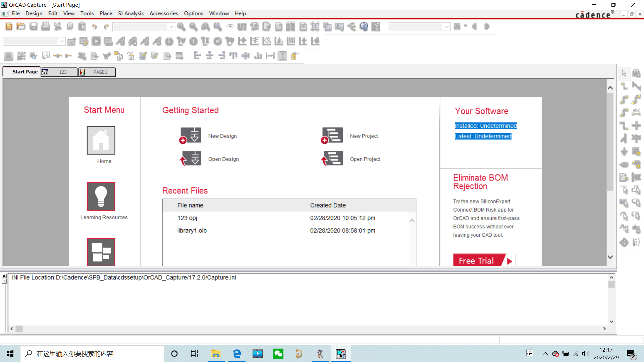Image resolution: width=644 pixels, height=362 pixels.
Task: Close the session log panel
Action: pos(4,276)
